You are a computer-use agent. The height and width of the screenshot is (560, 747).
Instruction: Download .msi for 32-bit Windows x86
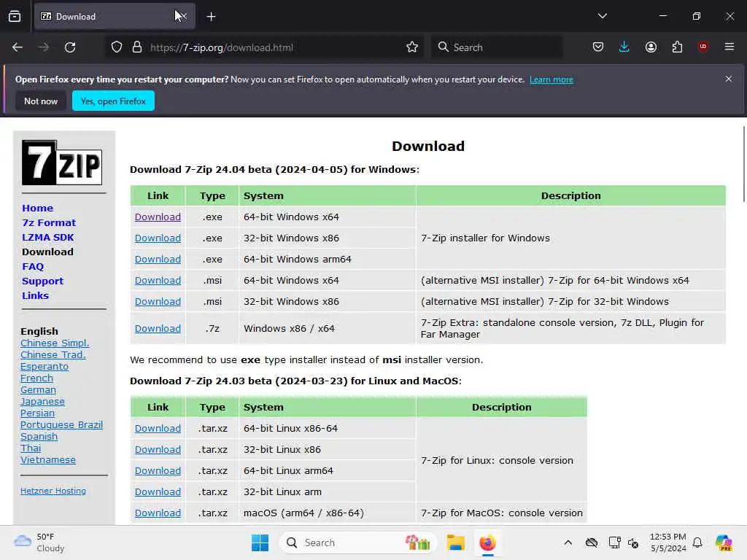pyautogui.click(x=158, y=302)
